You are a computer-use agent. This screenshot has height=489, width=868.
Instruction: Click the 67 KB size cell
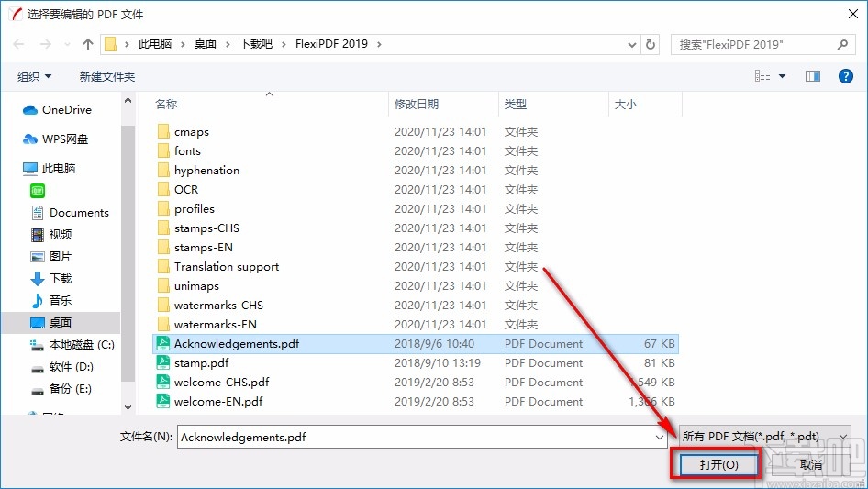click(660, 344)
